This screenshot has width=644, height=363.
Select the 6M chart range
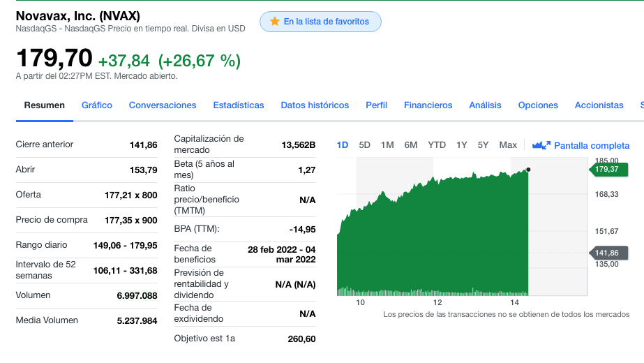[411, 145]
